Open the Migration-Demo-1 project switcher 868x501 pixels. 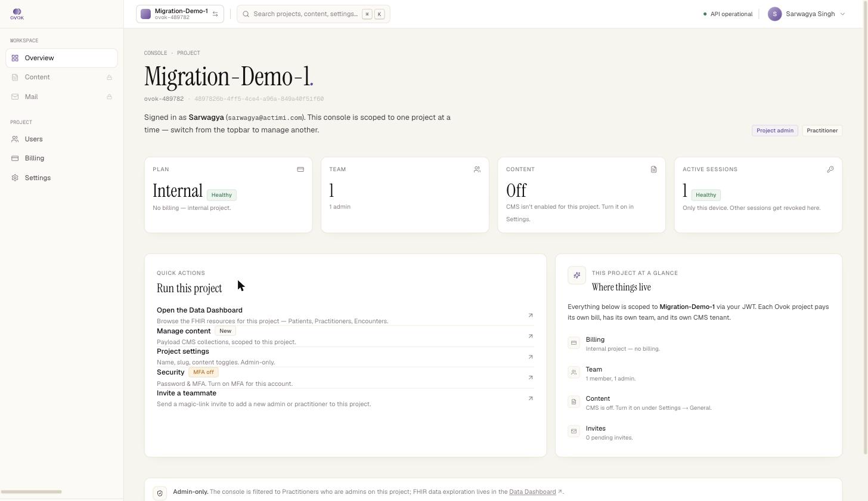180,14
